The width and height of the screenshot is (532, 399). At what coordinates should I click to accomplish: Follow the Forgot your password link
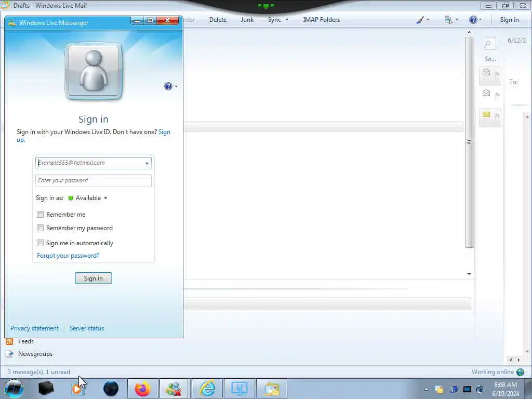(x=68, y=256)
